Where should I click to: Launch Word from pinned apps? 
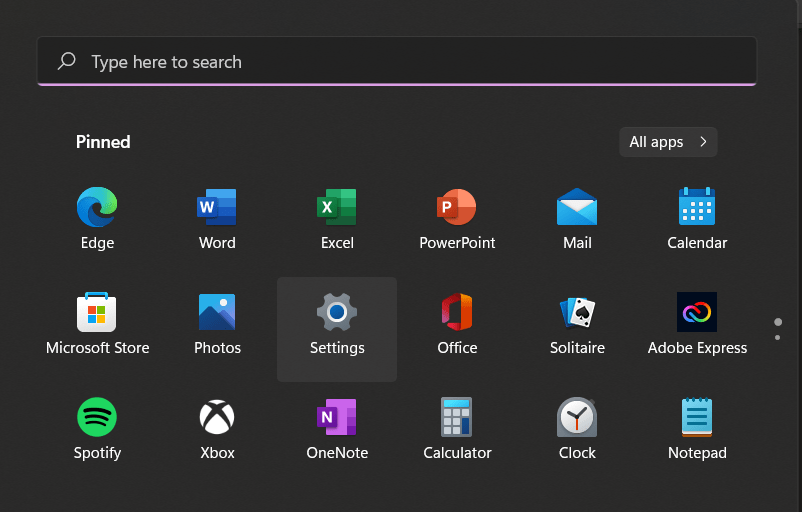coord(217,208)
